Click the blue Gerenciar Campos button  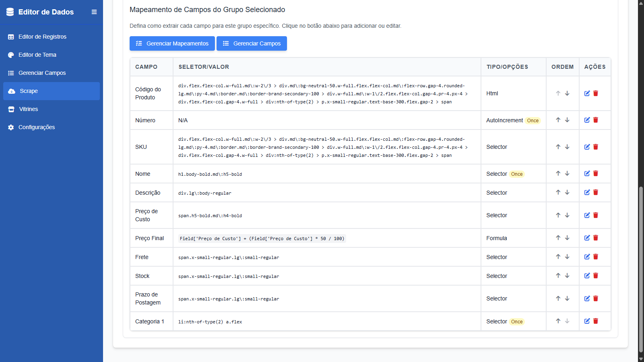click(x=252, y=43)
